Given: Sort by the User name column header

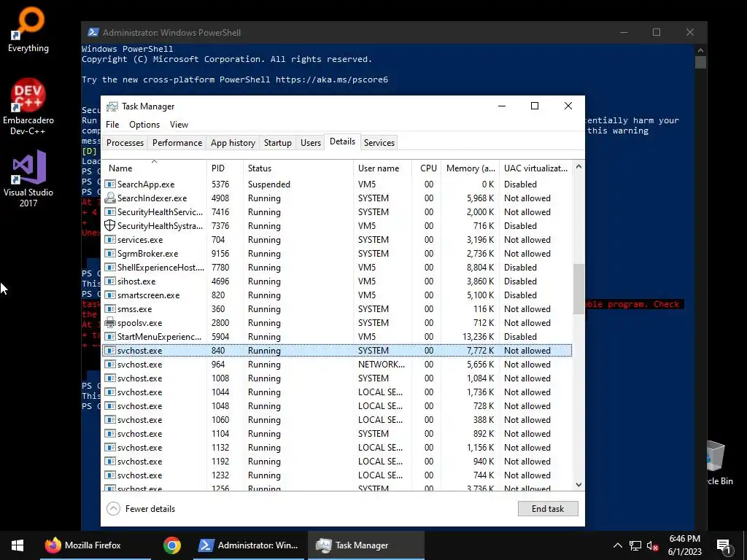Looking at the screenshot, I should click(x=382, y=168).
